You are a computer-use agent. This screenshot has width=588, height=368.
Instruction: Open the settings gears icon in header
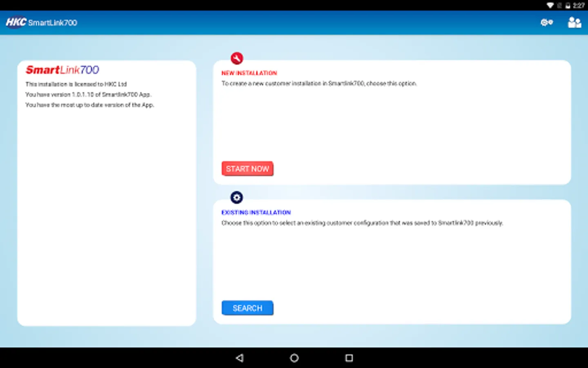(546, 22)
